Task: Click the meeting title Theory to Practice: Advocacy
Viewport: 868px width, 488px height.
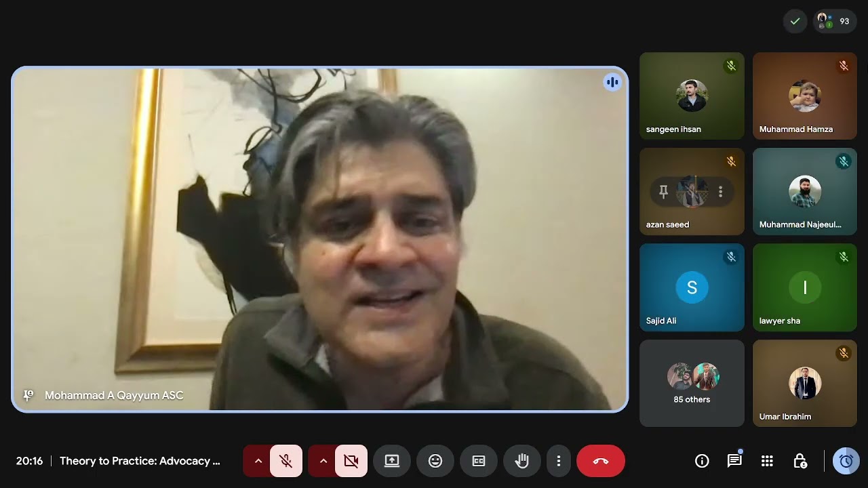Action: pyautogui.click(x=140, y=461)
